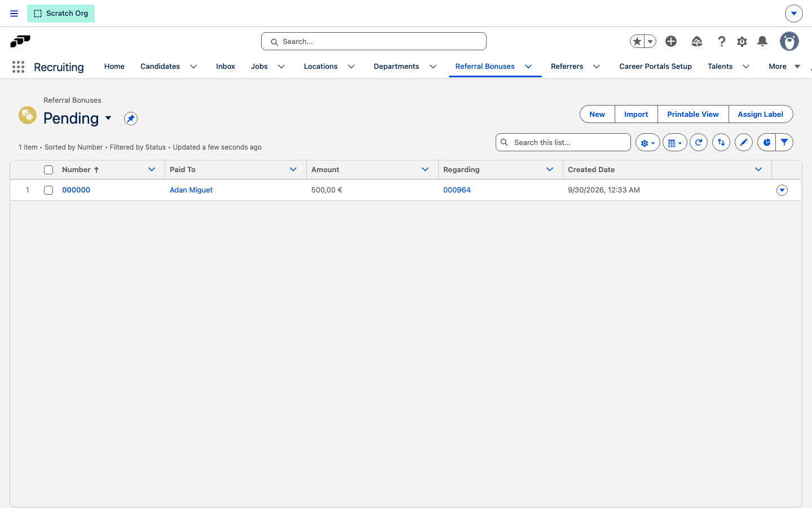
Task: Open the dropdown at top right corner
Action: tap(793, 14)
